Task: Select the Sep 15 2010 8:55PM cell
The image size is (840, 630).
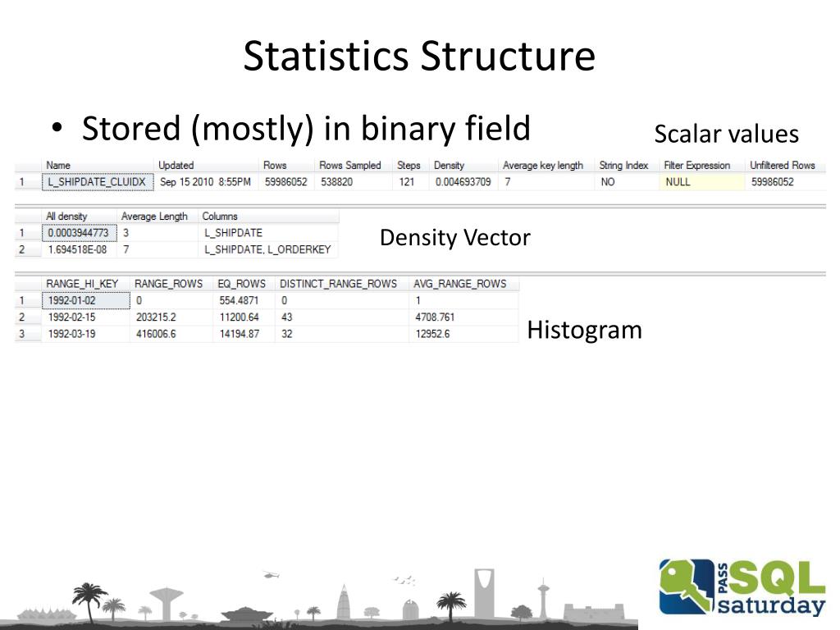Action: pyautogui.click(x=205, y=181)
